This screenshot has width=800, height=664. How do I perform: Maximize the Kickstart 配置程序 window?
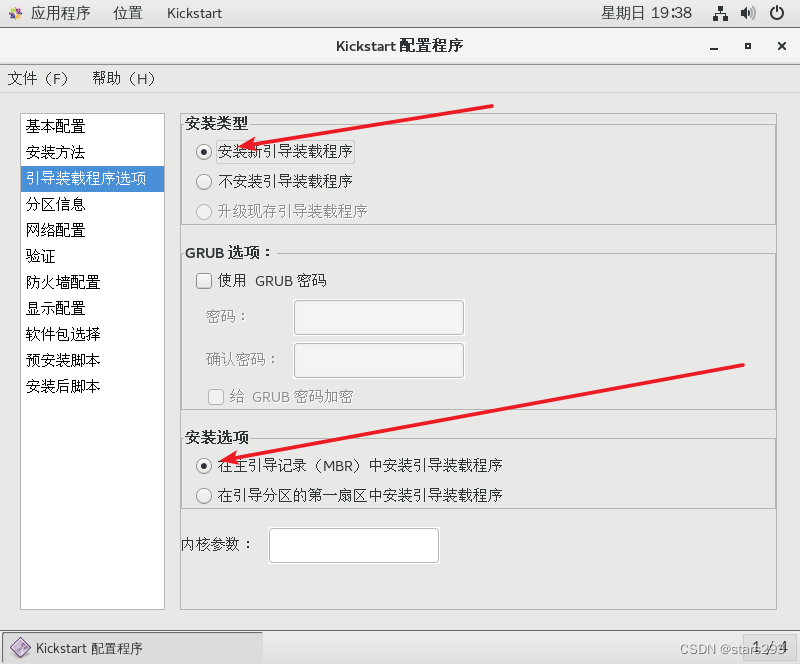(747, 46)
